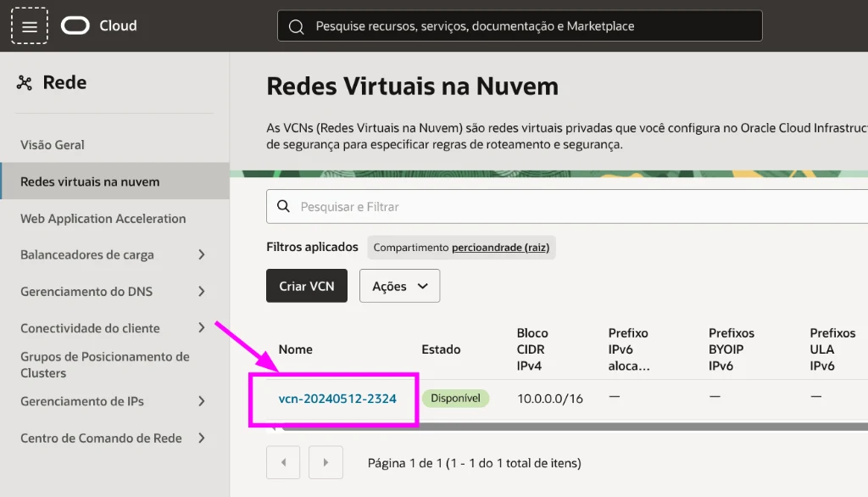
Task: Click the Redes Virtuais na Nuvem heading
Action: click(413, 87)
